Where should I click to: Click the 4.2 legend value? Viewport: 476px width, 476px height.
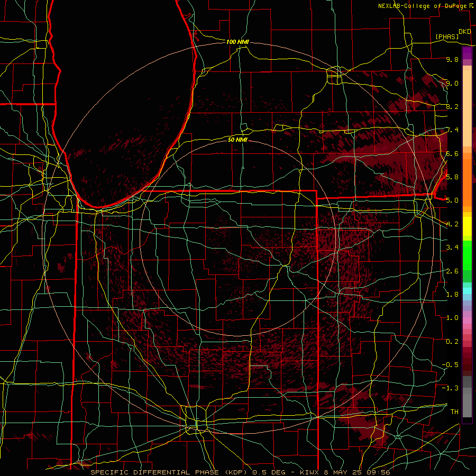[452, 224]
